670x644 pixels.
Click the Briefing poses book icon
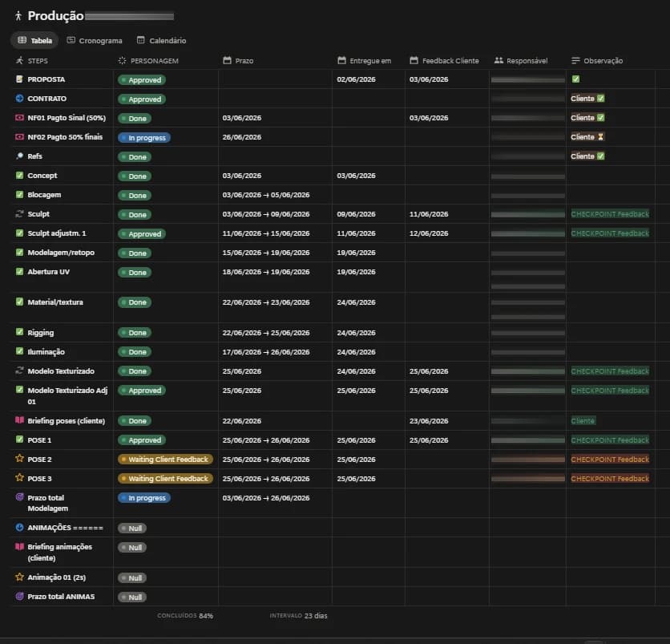click(x=19, y=420)
